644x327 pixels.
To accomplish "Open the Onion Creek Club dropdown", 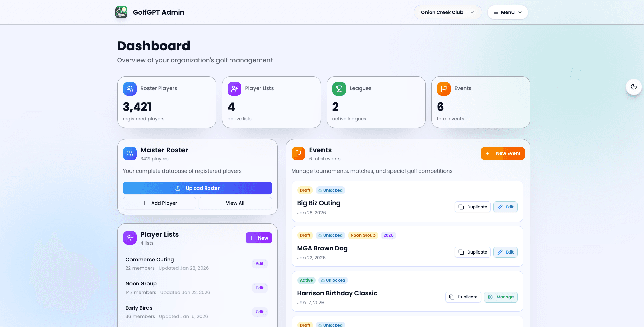I will [448, 12].
